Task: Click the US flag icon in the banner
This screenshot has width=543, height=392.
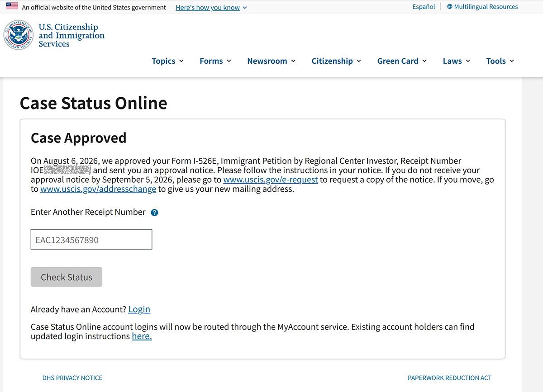Action: 12,7
